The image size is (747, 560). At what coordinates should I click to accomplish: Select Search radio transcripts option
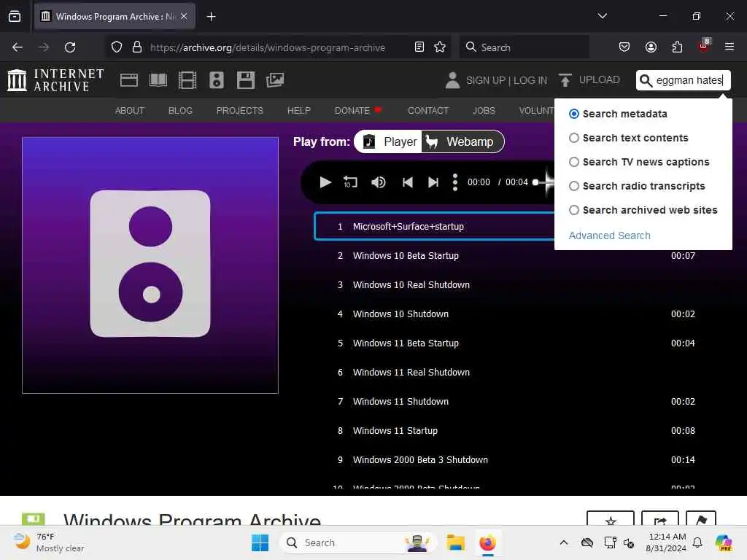pyautogui.click(x=573, y=186)
